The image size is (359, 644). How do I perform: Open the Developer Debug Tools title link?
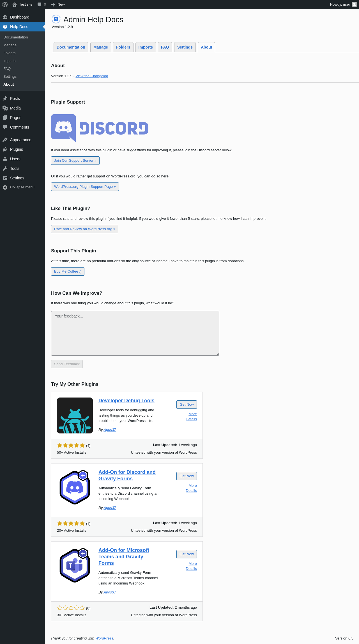click(x=126, y=401)
